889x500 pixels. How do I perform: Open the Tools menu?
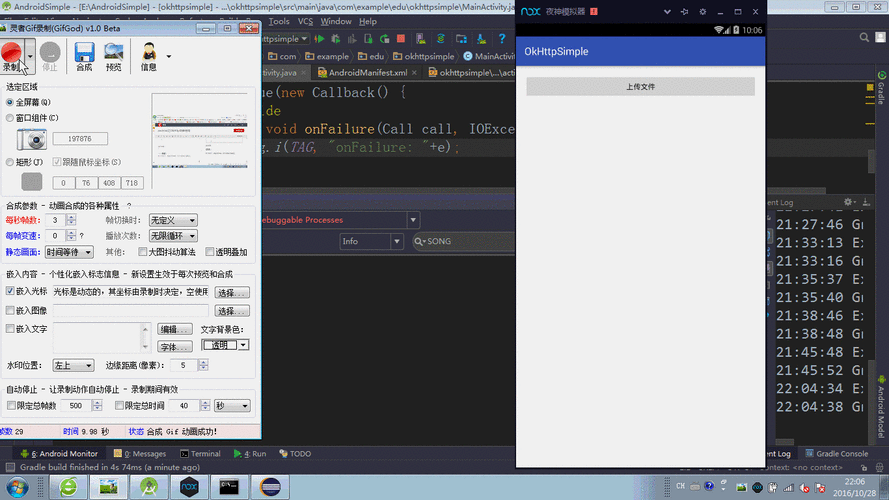pyautogui.click(x=279, y=22)
